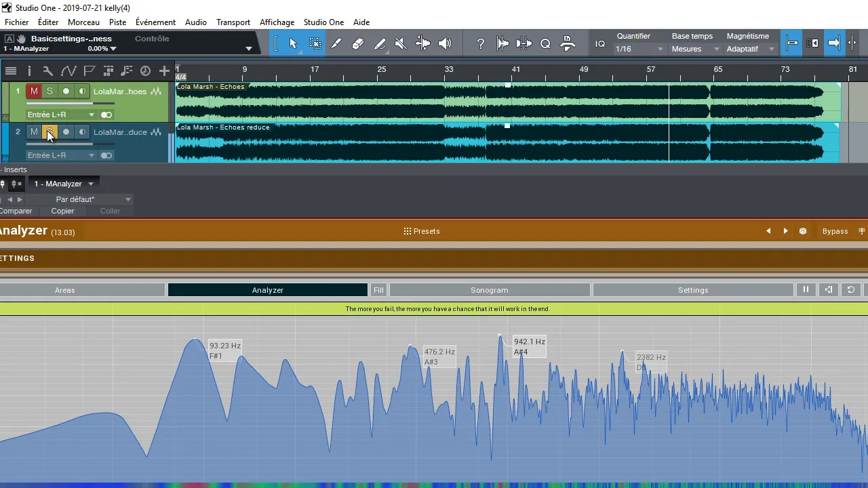Toggle solo on track 2
The height and width of the screenshot is (488, 868).
[50, 132]
